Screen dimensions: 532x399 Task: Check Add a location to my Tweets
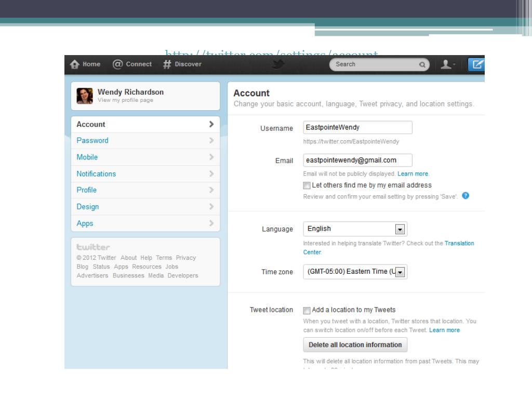[307, 310]
